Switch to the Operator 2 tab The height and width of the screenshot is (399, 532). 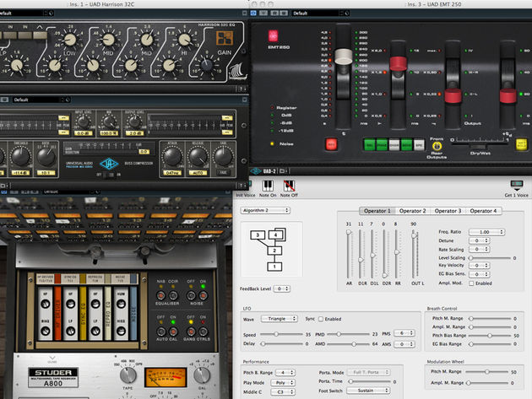(x=412, y=211)
